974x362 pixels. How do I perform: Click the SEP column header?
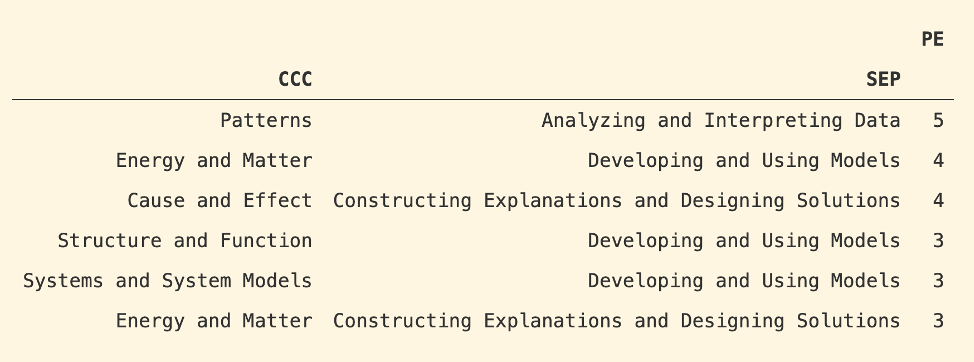point(883,79)
